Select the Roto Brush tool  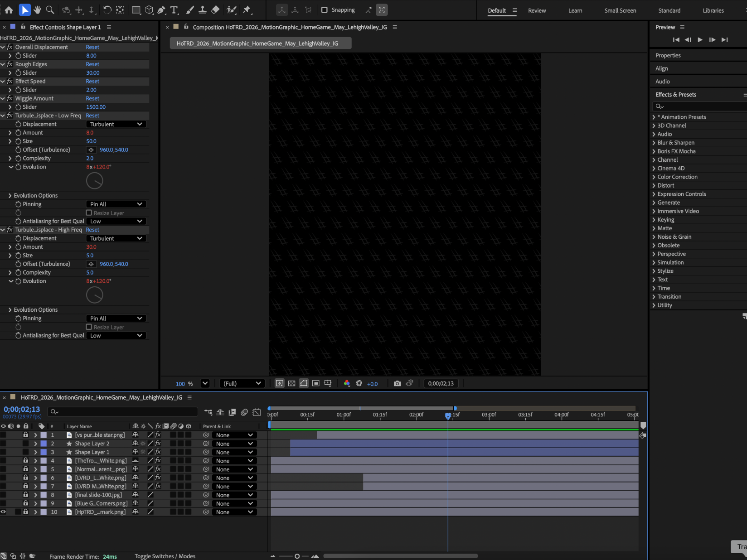tap(232, 10)
